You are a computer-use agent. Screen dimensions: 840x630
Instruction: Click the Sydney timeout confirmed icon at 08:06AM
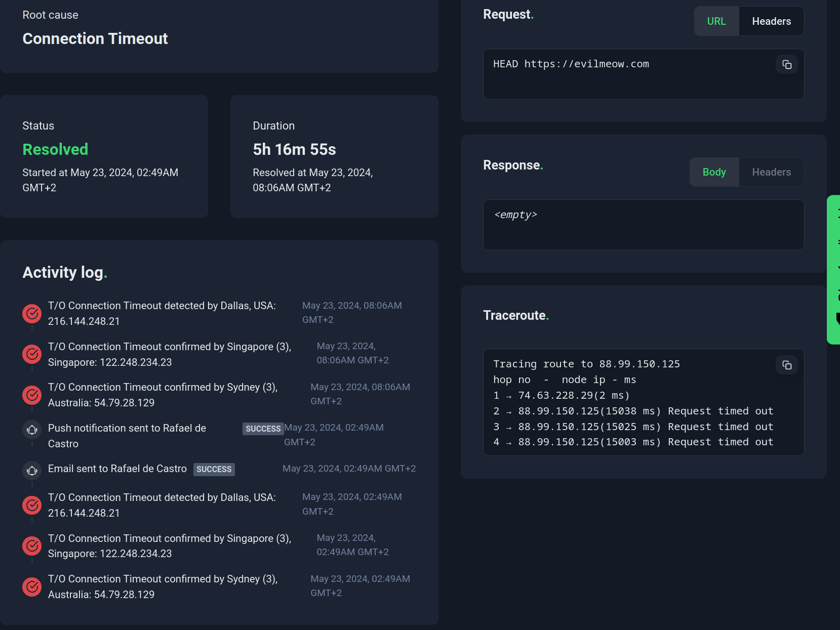[32, 395]
